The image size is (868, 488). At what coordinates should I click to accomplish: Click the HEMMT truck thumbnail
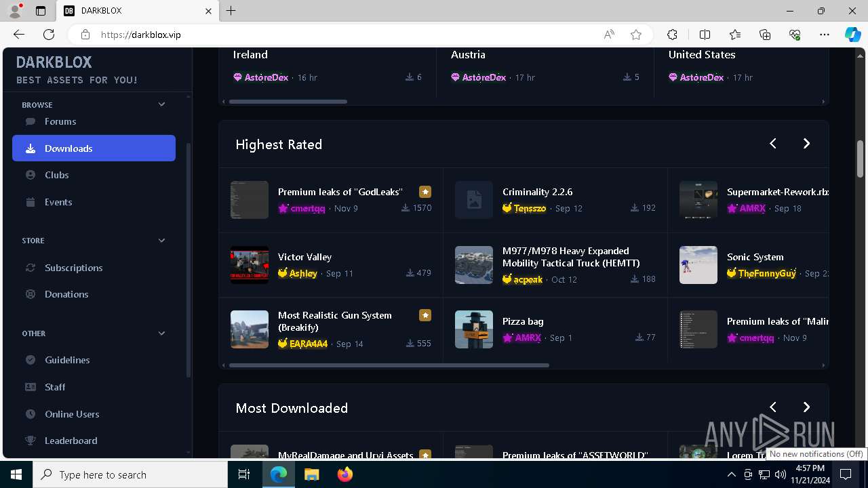[x=474, y=265]
